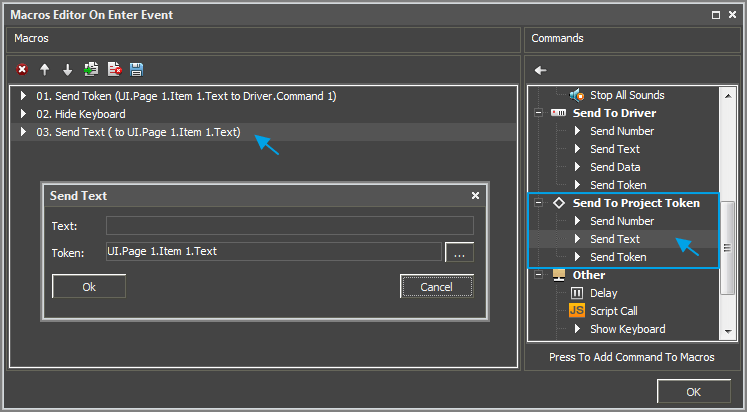Click the Commands list scrollbar down arrow
Viewport: 747px width, 412px height.
tap(728, 332)
